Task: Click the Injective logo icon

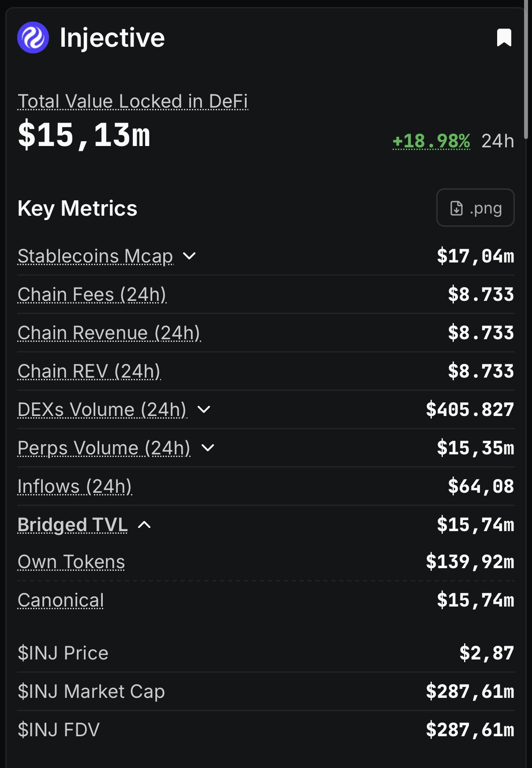Action: pyautogui.click(x=33, y=37)
